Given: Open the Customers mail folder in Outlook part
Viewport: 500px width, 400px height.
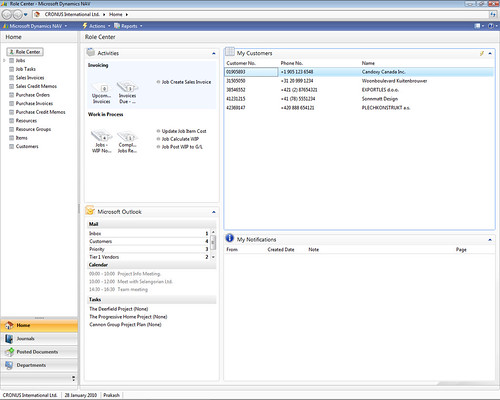Looking at the screenshot, I should [x=149, y=241].
